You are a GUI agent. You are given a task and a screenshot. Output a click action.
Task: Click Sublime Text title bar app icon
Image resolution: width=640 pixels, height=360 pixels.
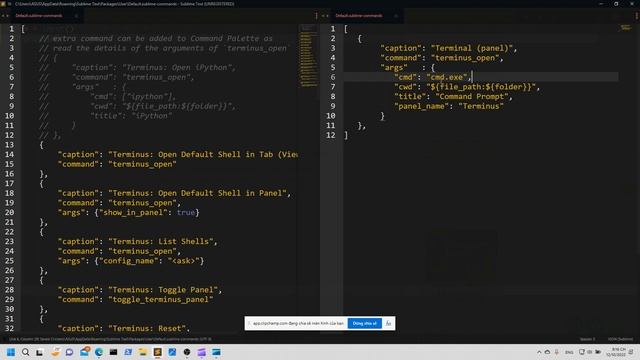(x=3, y=4)
